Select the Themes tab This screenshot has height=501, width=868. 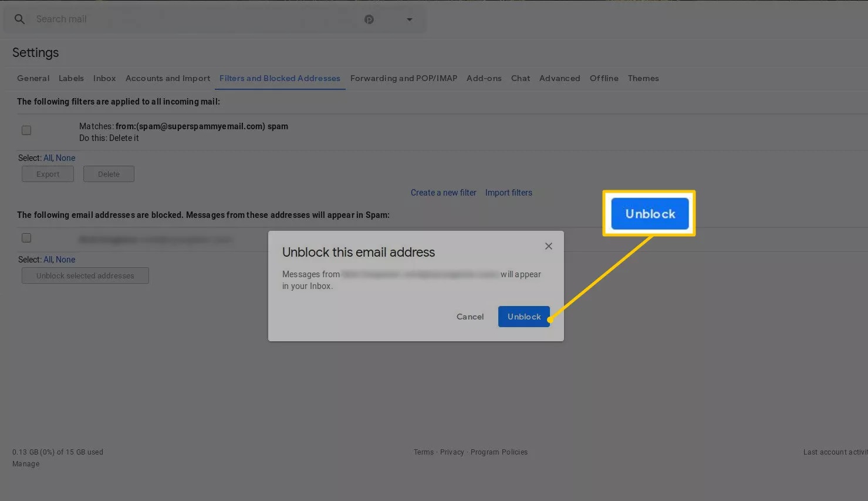(x=643, y=78)
